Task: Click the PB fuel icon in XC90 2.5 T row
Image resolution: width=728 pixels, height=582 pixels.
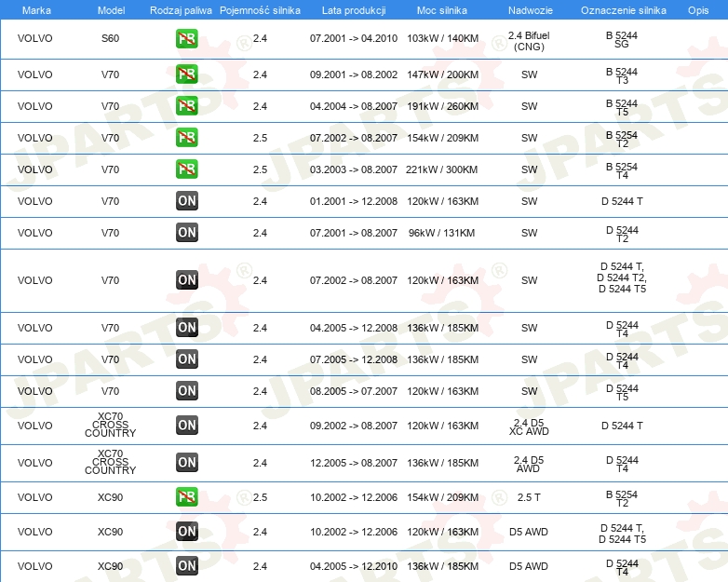Action: (x=186, y=496)
